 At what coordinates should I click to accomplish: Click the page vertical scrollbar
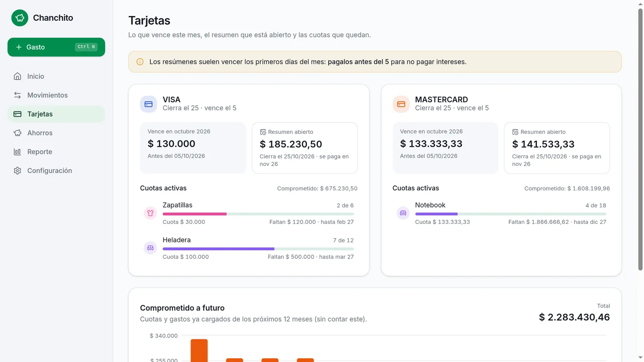(640, 140)
